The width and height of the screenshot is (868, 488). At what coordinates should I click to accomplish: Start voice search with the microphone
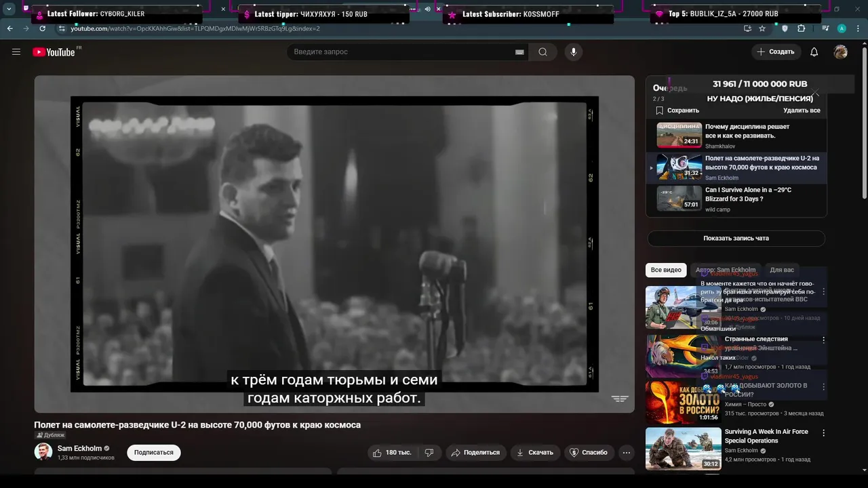[x=574, y=52]
